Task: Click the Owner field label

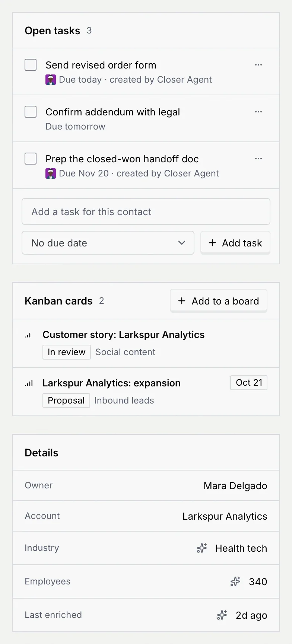Action: click(x=39, y=485)
